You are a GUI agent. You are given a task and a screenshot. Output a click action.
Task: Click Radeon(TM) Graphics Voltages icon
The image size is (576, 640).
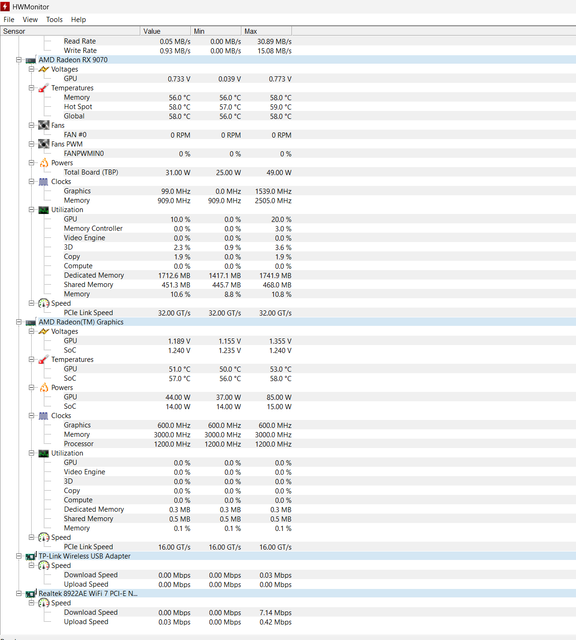[x=43, y=331]
